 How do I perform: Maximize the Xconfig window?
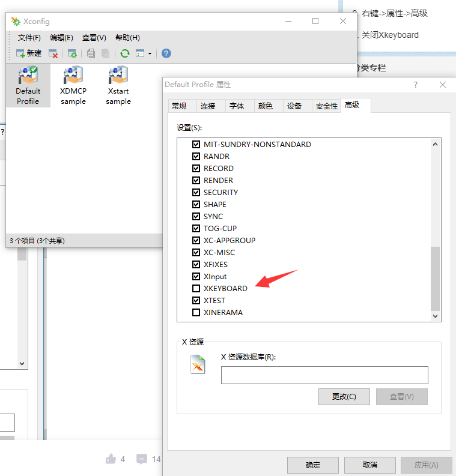point(315,21)
